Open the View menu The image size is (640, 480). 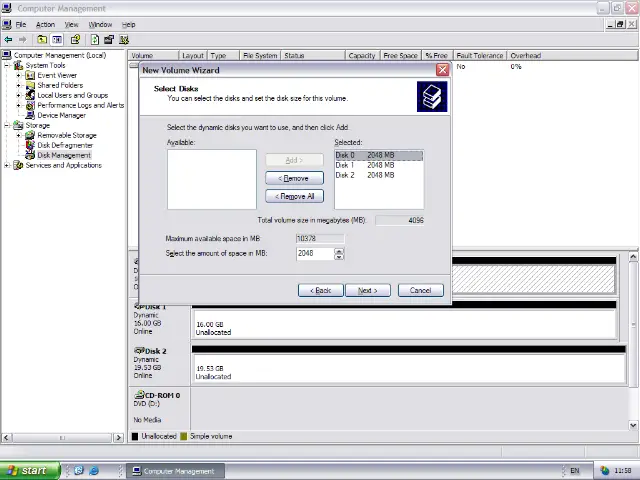[71, 24]
